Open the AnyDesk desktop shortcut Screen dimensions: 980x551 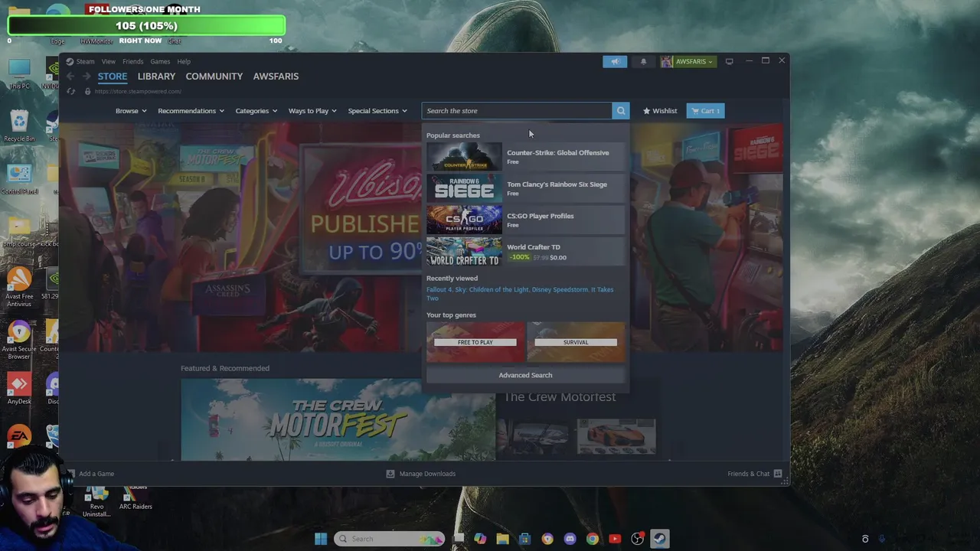[19, 389]
